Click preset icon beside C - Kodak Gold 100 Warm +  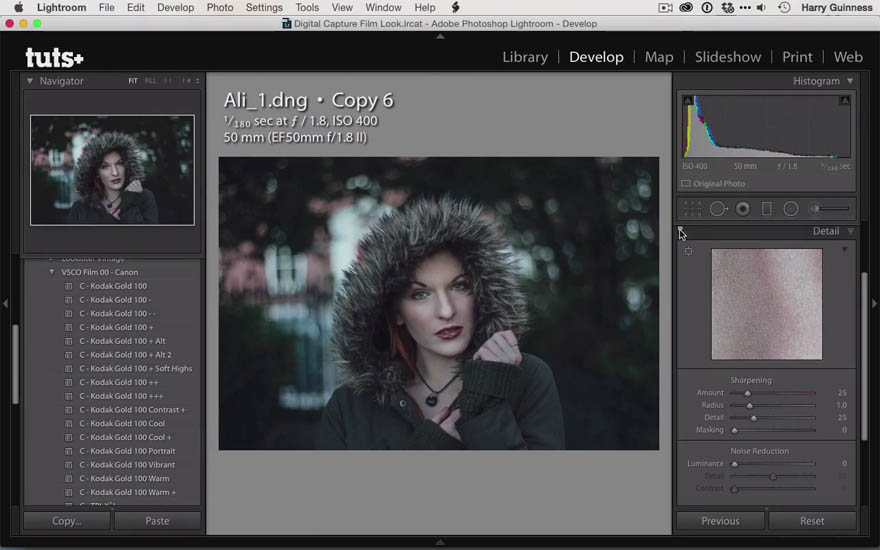68,492
